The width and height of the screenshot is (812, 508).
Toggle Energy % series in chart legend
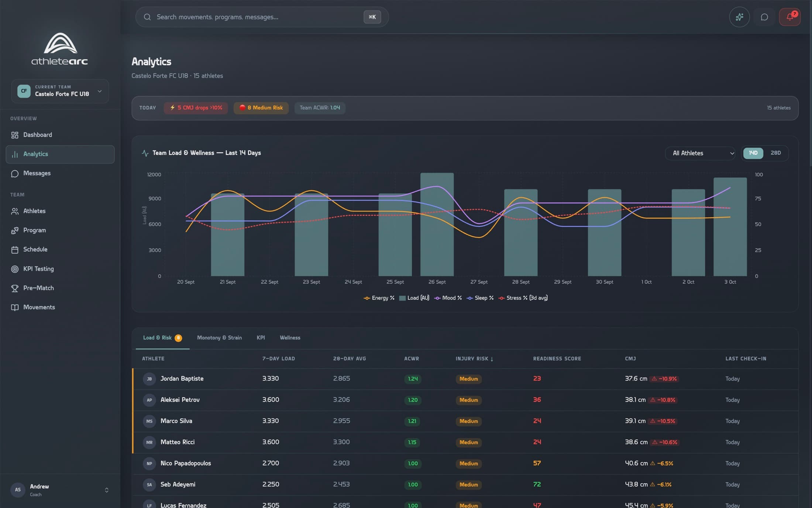pos(379,298)
